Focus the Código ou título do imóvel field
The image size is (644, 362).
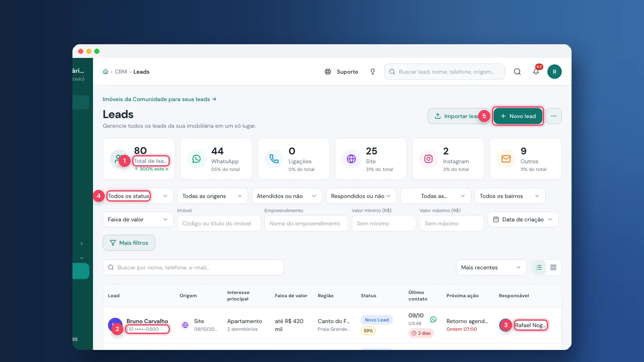tap(219, 223)
